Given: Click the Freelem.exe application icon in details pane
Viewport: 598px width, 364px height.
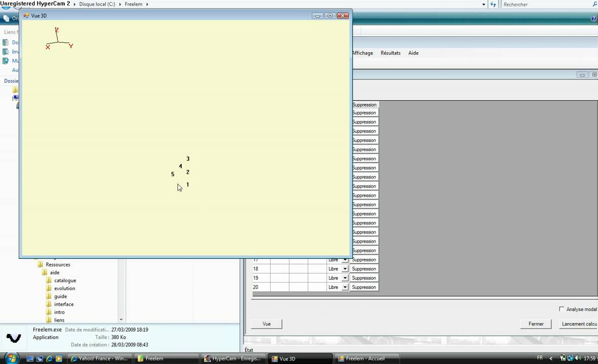Looking at the screenshot, I should pos(14,338).
